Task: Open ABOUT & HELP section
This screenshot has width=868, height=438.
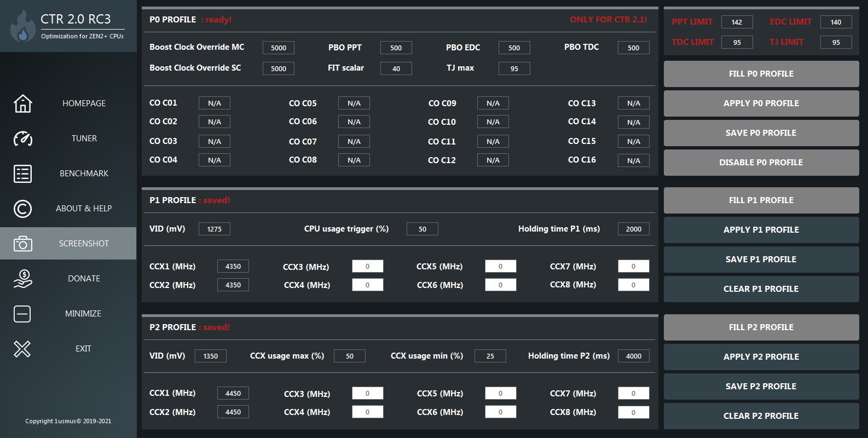Action: 84,209
